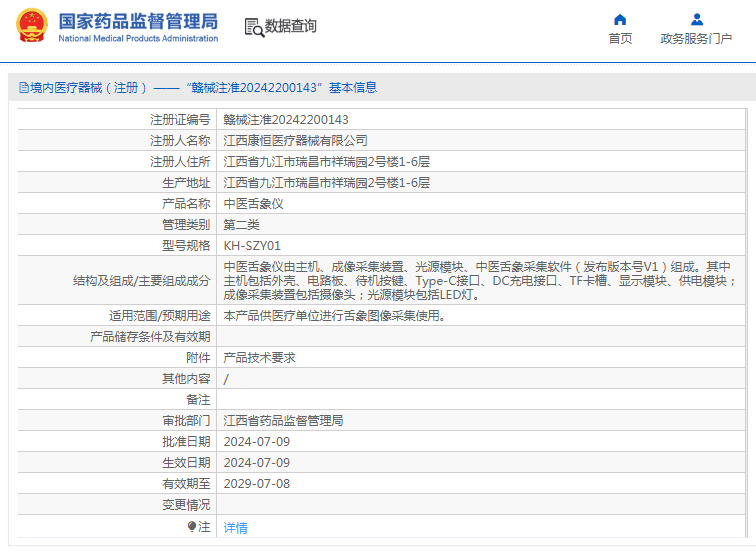The image size is (756, 553).
Task: Click the 结构及组成/主要组成成分 label
Action: click(x=141, y=281)
